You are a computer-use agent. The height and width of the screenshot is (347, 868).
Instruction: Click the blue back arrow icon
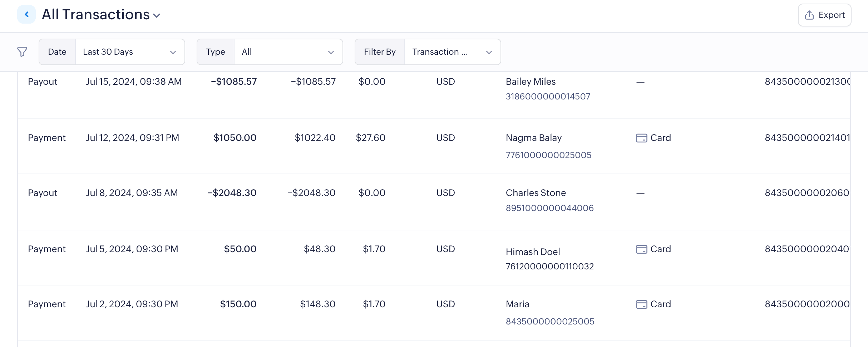coord(26,14)
